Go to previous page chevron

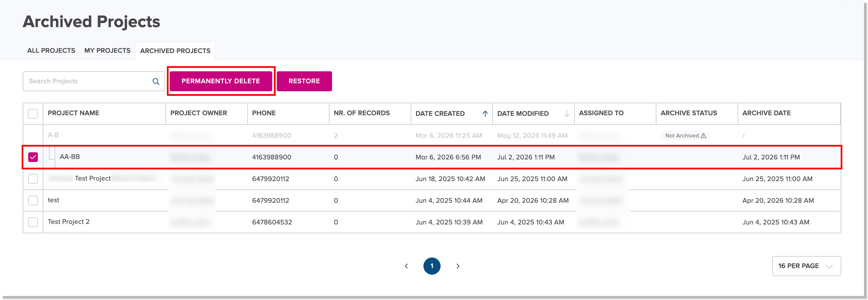point(406,266)
